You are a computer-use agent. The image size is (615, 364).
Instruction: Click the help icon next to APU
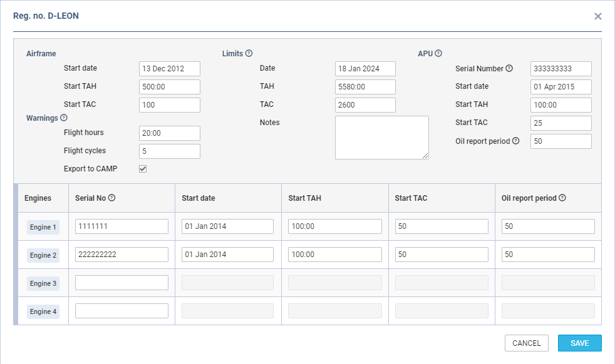[x=438, y=53]
